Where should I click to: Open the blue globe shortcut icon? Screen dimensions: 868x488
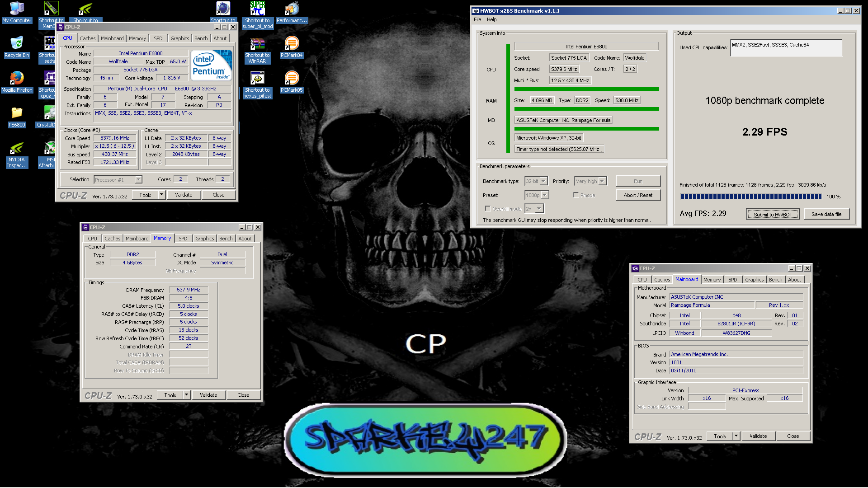point(223,11)
